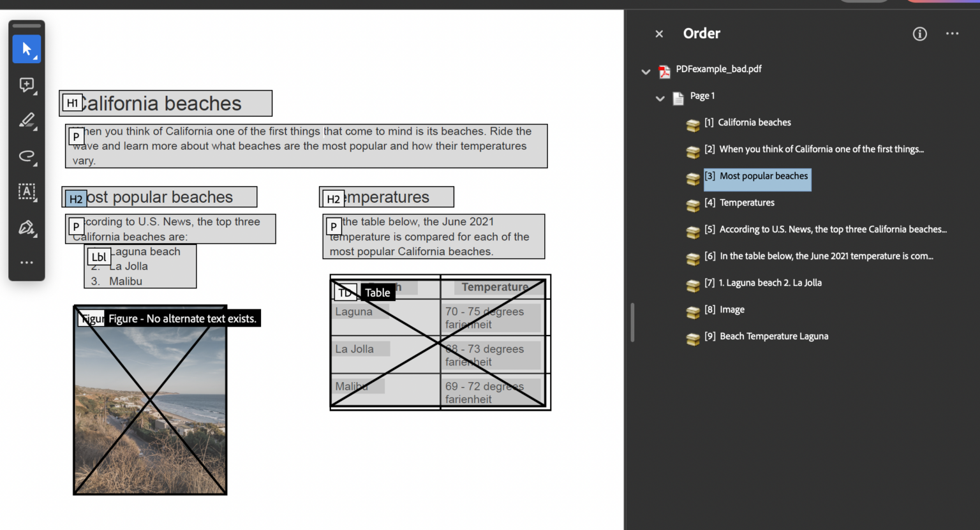Open the Selection tool flyout arrow
This screenshot has height=530, width=980.
[37, 59]
